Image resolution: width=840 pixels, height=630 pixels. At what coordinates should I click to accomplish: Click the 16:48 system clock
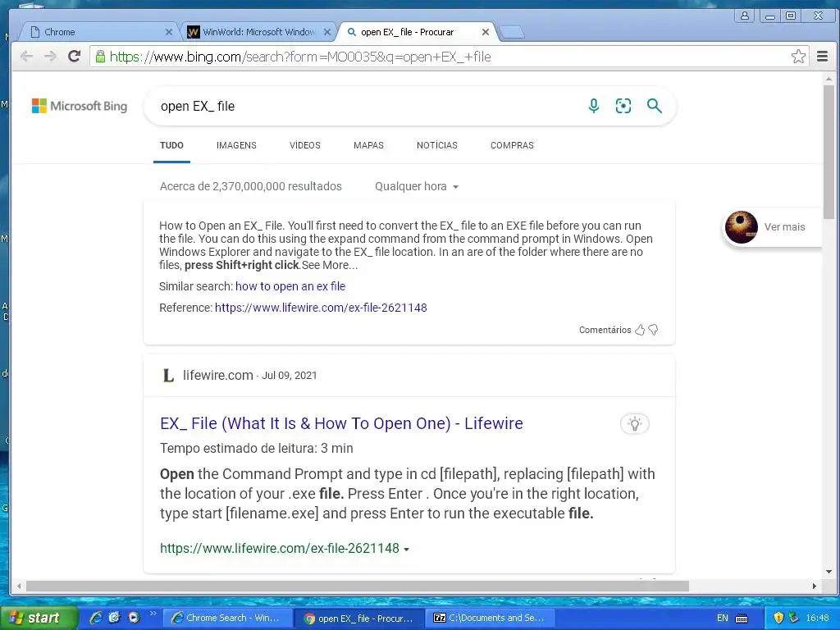pyautogui.click(x=817, y=618)
